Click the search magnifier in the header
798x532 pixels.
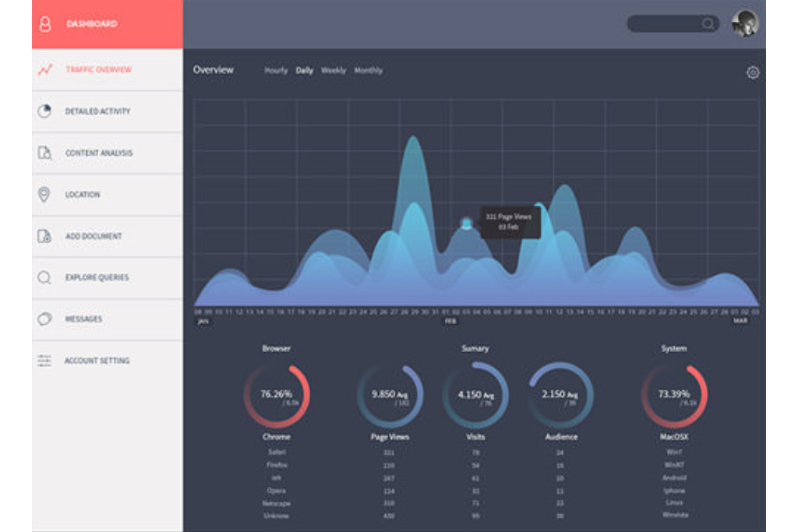pos(708,24)
